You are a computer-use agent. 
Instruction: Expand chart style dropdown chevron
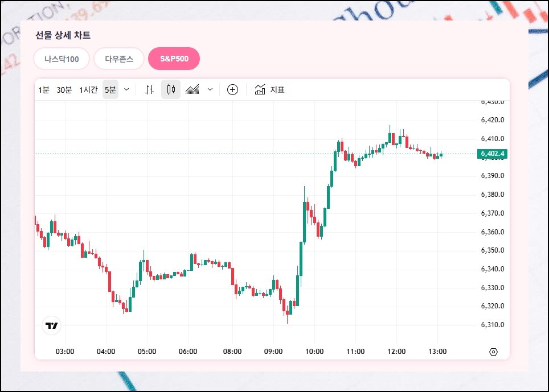[x=210, y=89]
